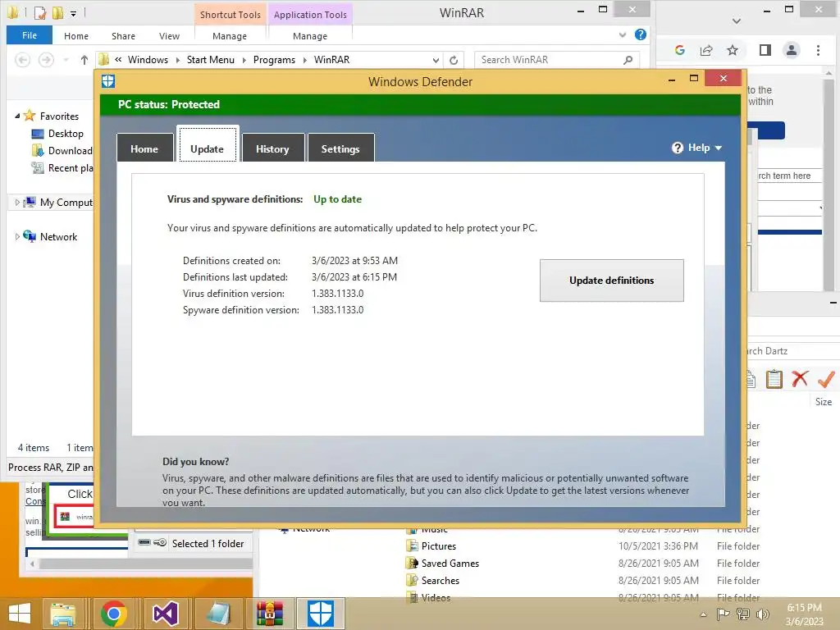Screen dimensions: 840x630
Task: Click the Explorer back navigation arrow
Action: 22,59
